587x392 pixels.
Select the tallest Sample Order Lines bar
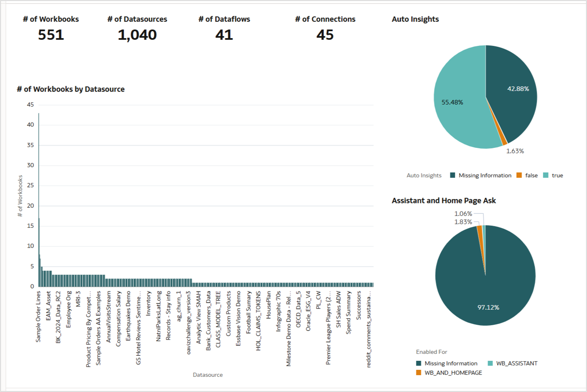point(38,195)
